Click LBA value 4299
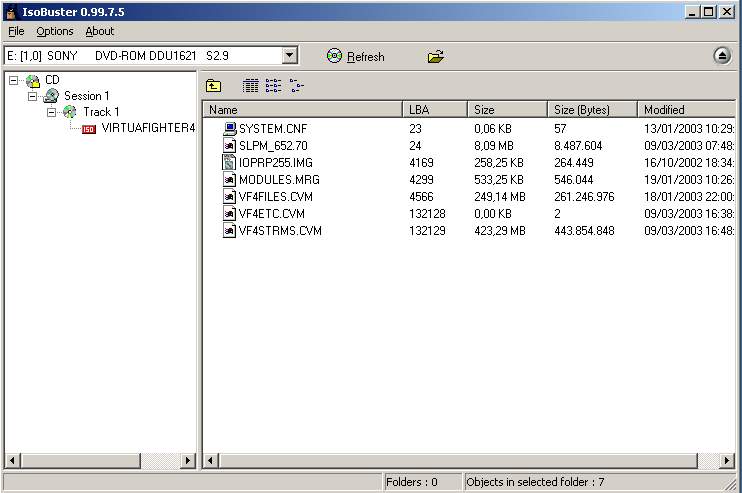 pos(421,180)
